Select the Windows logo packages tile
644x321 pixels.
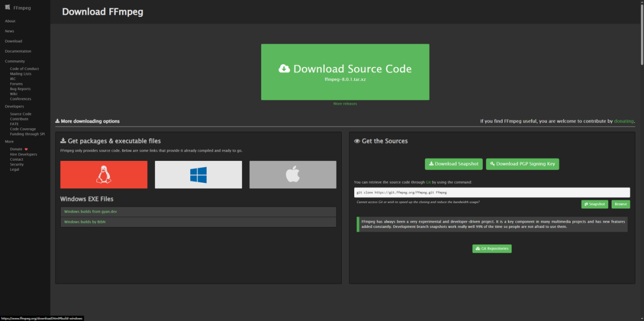(x=199, y=174)
